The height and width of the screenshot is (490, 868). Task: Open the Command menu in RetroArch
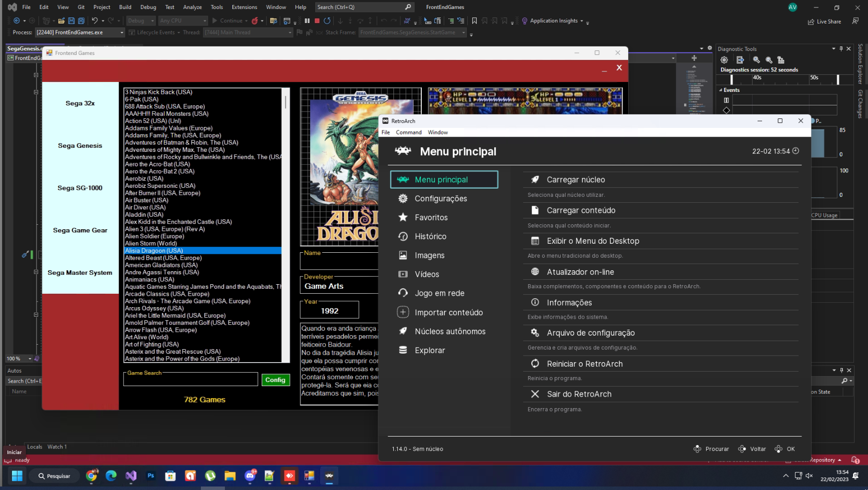click(409, 132)
